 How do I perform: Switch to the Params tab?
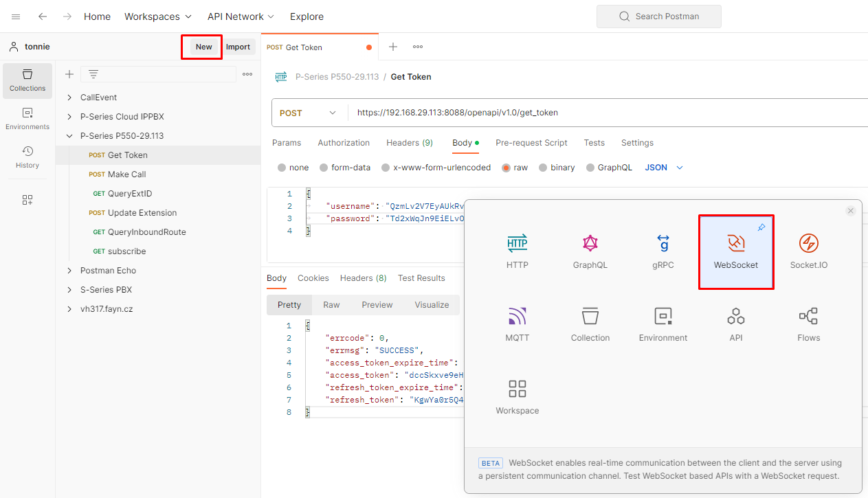pyautogui.click(x=287, y=143)
